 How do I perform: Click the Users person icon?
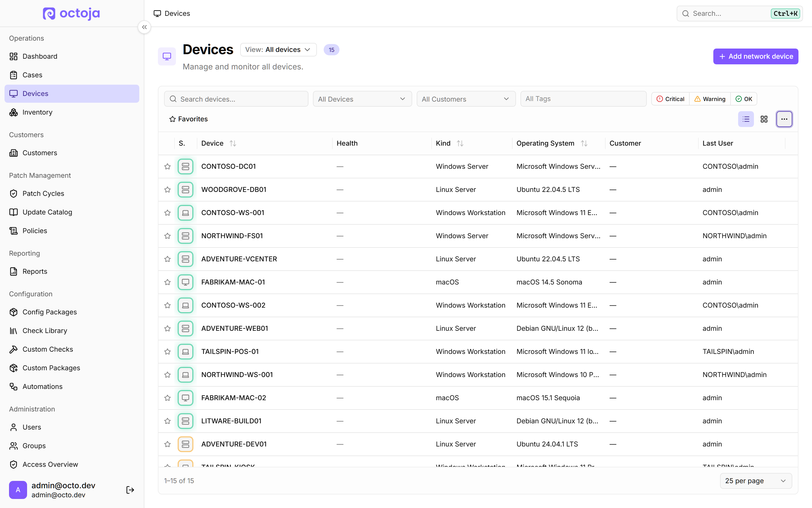(x=14, y=427)
